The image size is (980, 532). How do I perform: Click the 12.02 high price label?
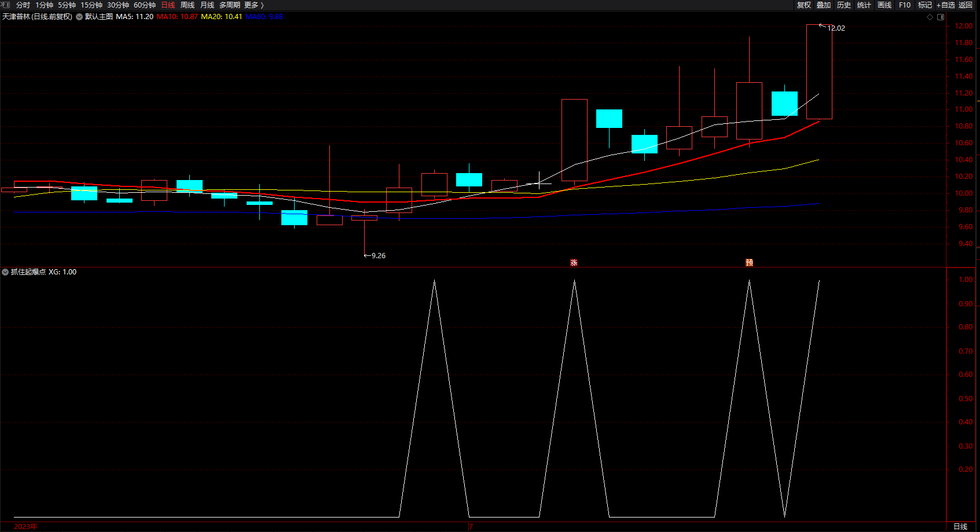[836, 28]
